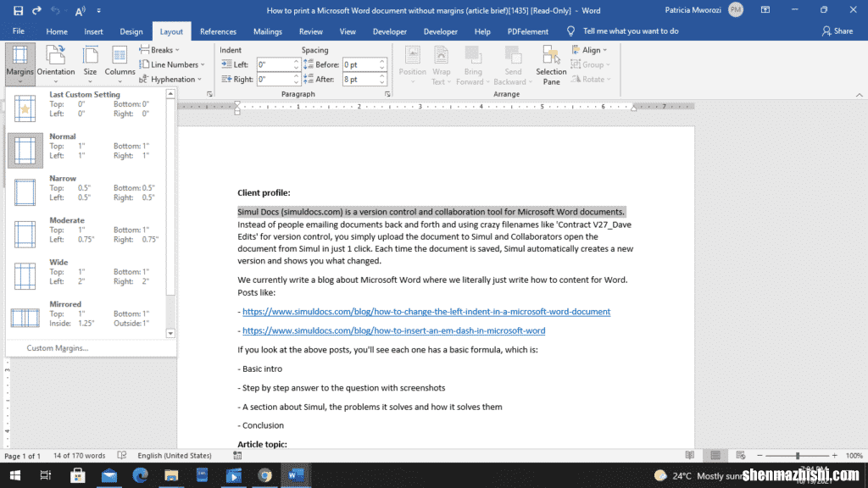Open the Hyphenation menu

click(x=170, y=79)
